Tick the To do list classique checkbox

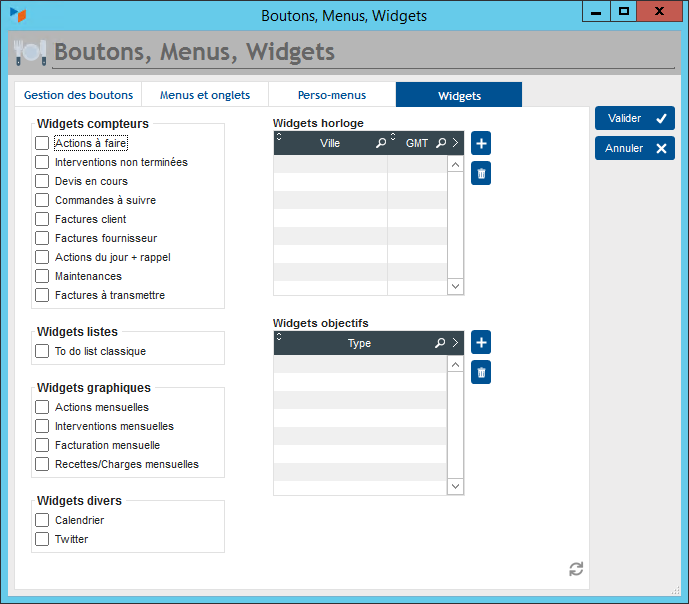[42, 352]
